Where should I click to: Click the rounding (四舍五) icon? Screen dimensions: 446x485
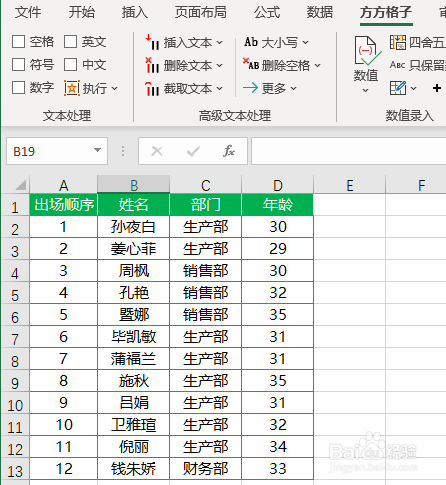[x=398, y=42]
